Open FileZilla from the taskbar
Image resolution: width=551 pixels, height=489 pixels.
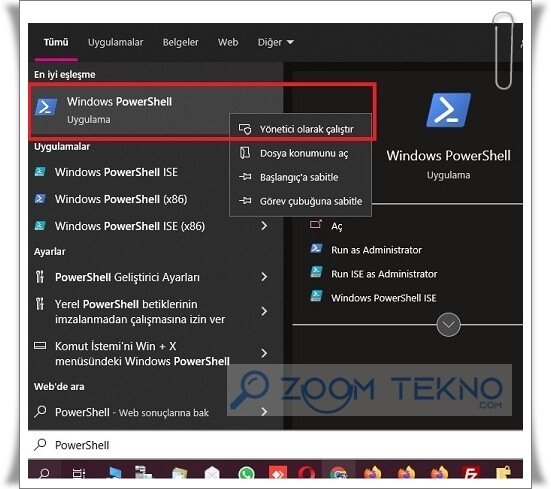(470, 472)
